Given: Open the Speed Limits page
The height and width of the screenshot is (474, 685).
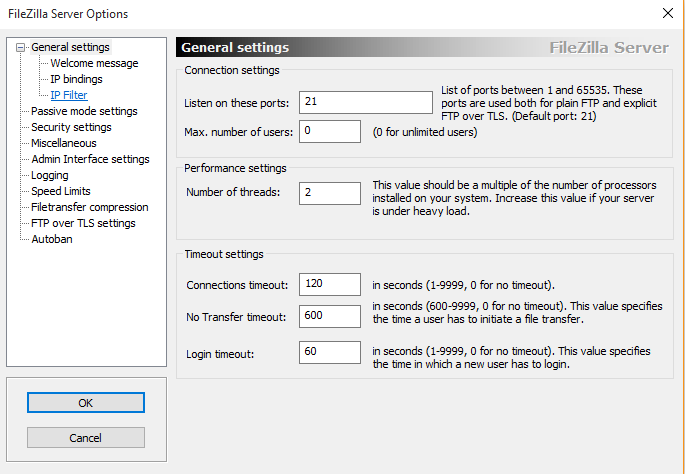Looking at the screenshot, I should pos(61,191).
